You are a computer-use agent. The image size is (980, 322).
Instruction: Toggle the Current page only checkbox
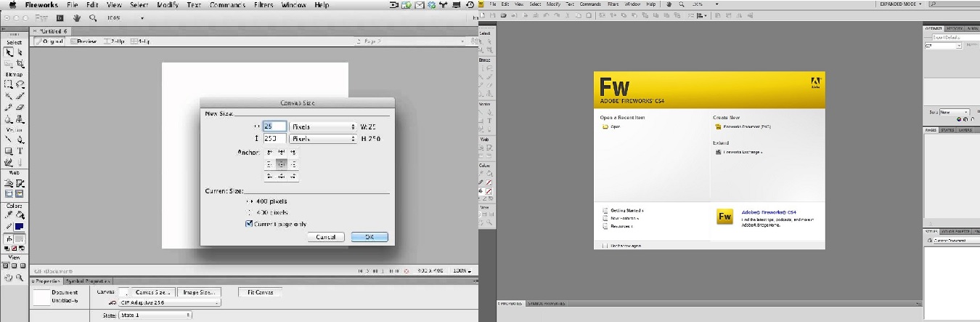coord(249,224)
